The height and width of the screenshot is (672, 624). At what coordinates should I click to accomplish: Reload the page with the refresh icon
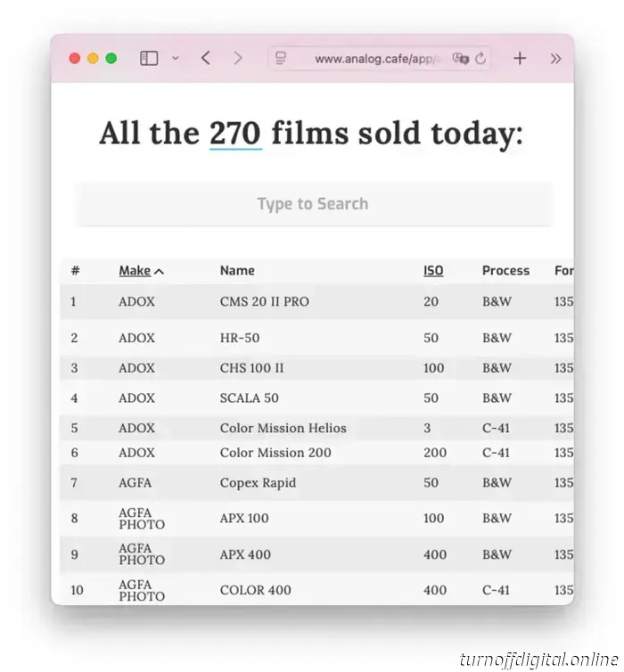coord(480,58)
